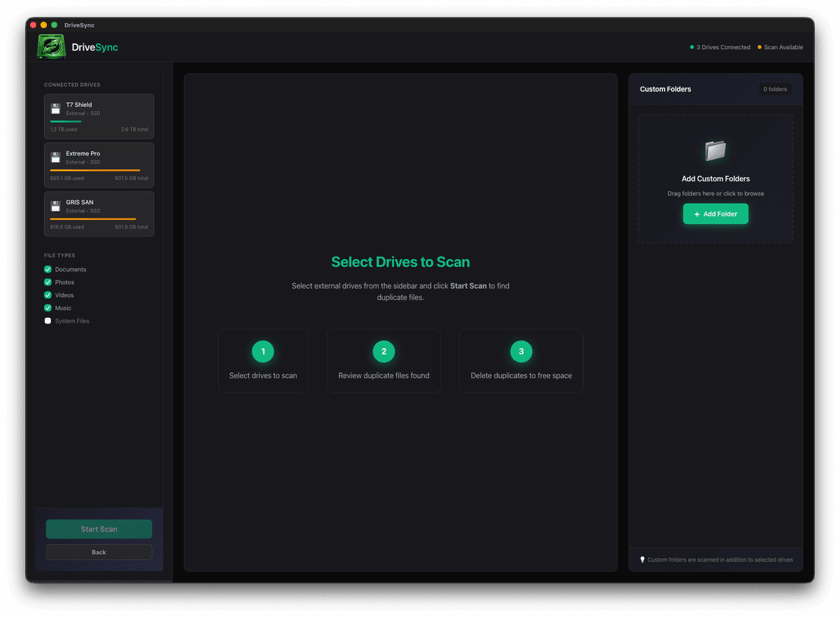Click the green step 1 circle
The height and width of the screenshot is (617, 840).
click(x=263, y=352)
